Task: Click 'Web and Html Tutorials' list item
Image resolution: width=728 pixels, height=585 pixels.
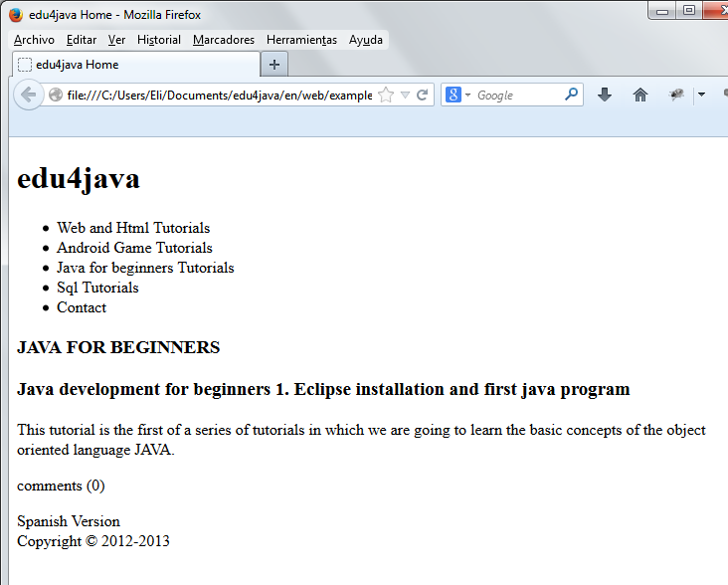Action: 133,228
